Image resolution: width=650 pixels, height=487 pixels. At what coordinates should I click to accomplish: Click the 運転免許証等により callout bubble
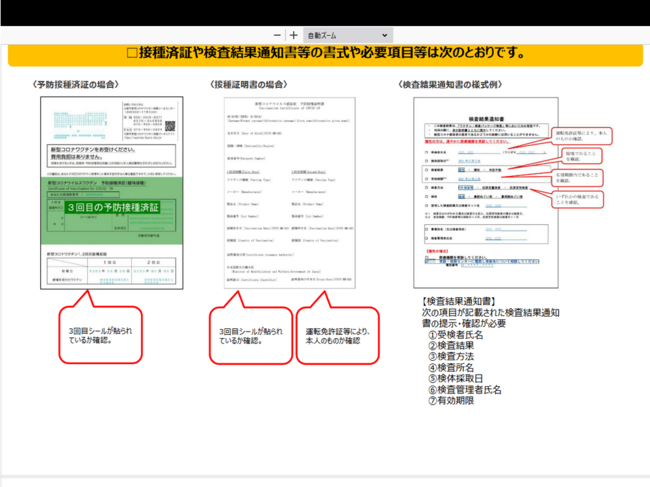point(339,334)
